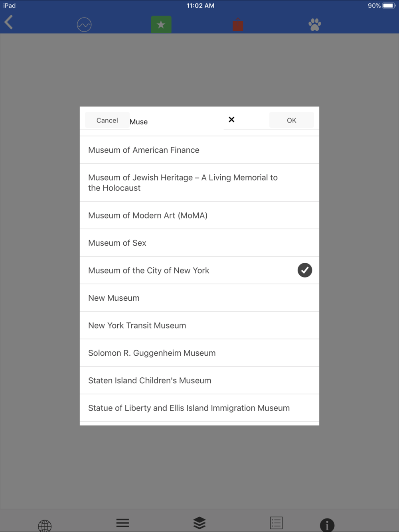Tap the wave circle icon in the top bar
The height and width of the screenshot is (532, 399).
coord(84,25)
